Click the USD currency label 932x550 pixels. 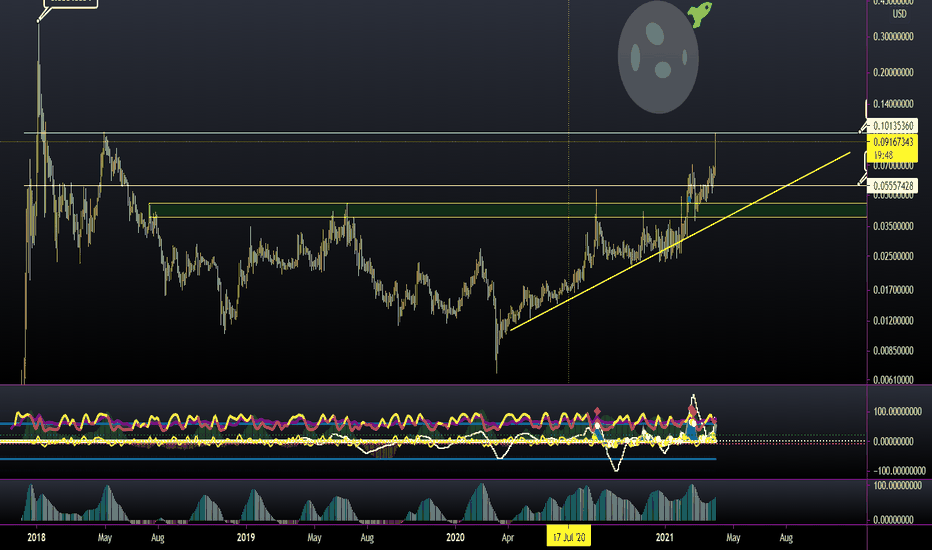[x=899, y=14]
